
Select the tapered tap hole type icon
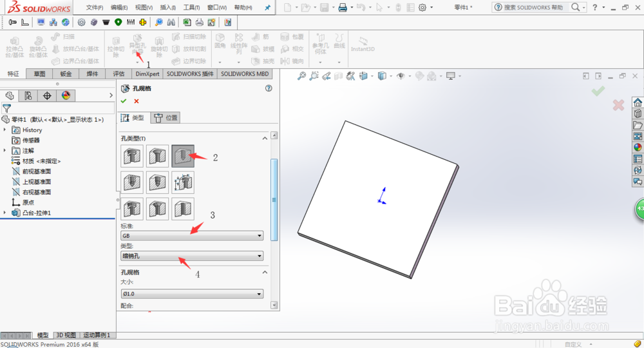click(x=157, y=182)
